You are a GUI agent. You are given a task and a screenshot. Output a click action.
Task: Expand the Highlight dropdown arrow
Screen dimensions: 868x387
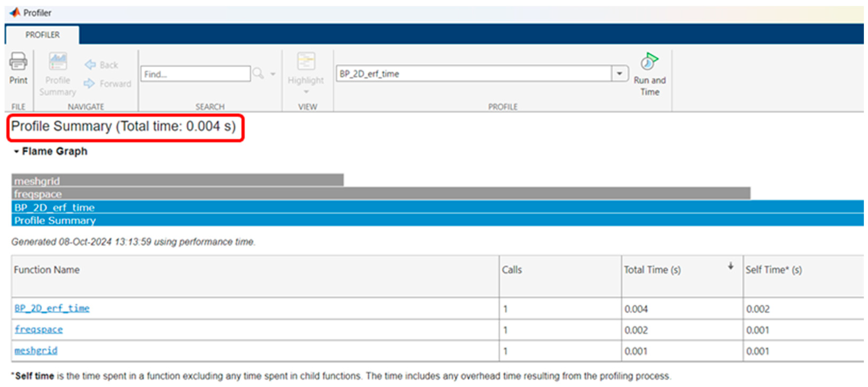pyautogui.click(x=306, y=92)
